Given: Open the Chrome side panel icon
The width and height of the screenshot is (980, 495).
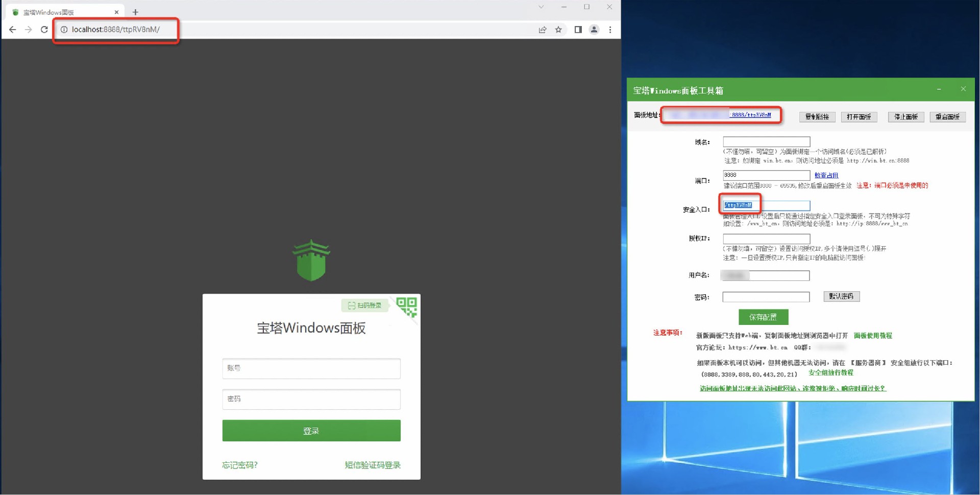Looking at the screenshot, I should (578, 30).
